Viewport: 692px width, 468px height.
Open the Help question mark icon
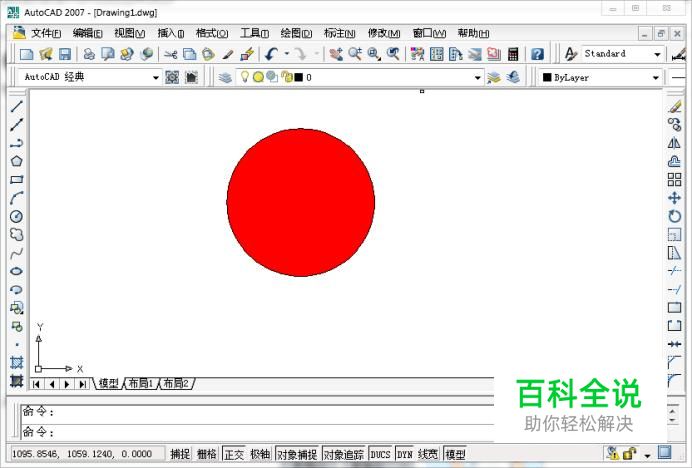point(537,54)
